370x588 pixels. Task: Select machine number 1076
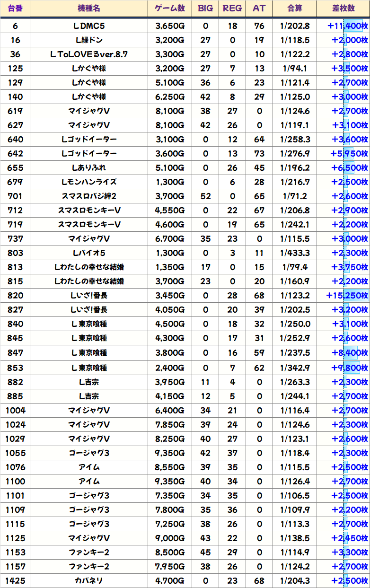pos(15,467)
